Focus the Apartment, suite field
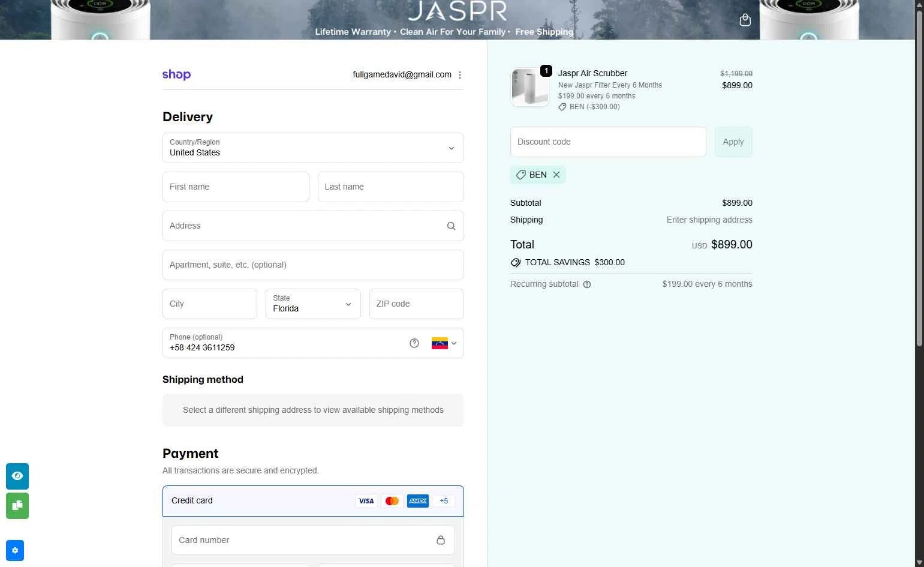Screen dimensions: 924x567 coord(313,265)
